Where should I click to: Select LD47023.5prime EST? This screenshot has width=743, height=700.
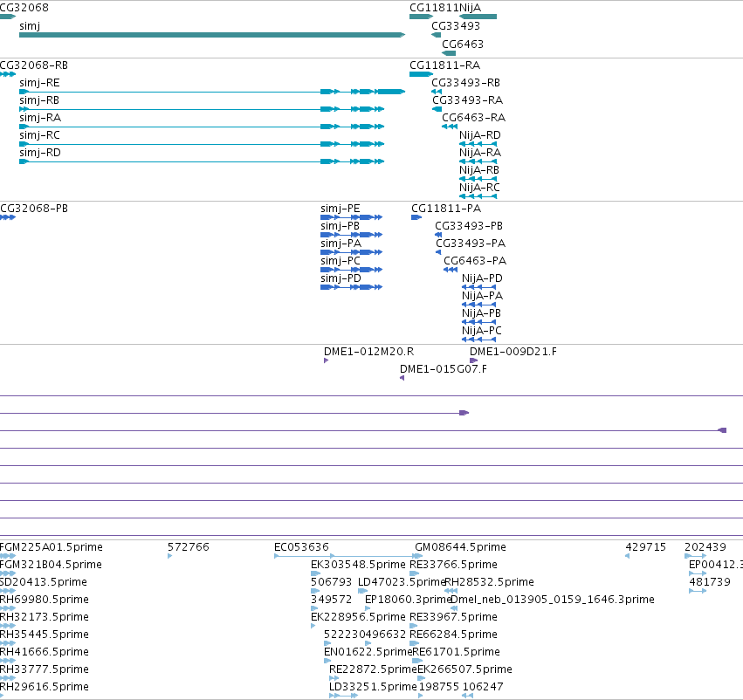[x=363, y=591]
